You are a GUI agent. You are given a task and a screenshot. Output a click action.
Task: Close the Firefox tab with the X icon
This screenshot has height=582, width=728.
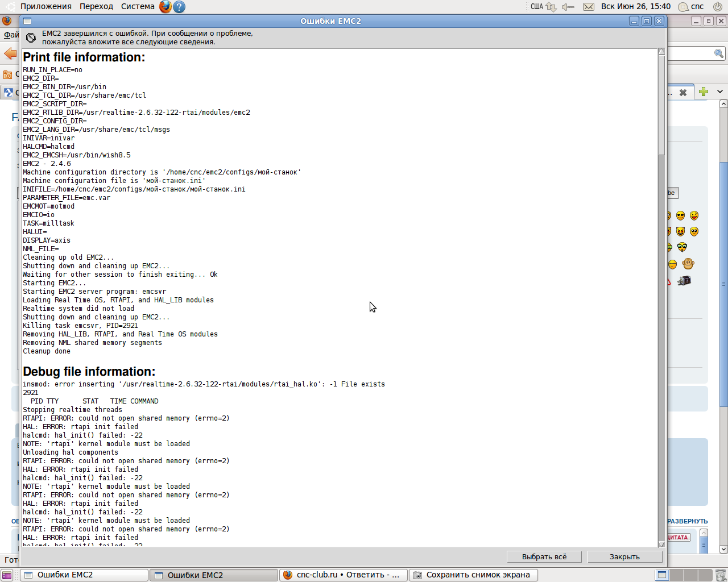(x=683, y=92)
